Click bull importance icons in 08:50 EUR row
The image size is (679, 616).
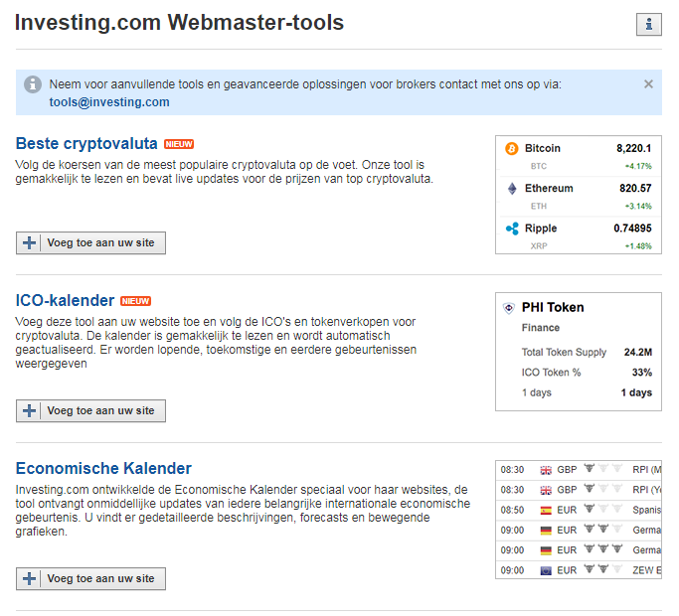pyautogui.click(x=603, y=509)
